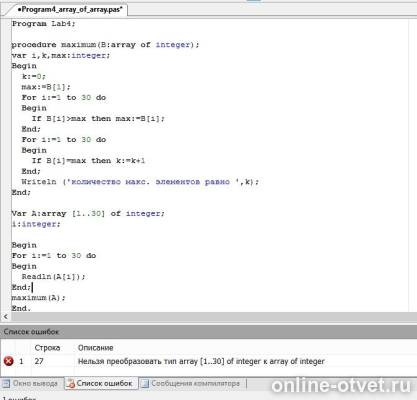
Task: Open the Сообщения компилятора tab
Action: click(x=192, y=384)
